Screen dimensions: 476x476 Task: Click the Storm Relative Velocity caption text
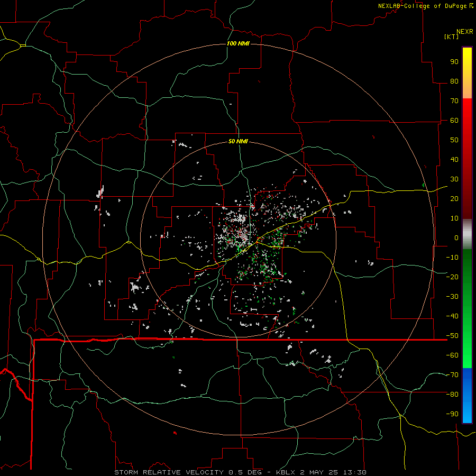[240, 472]
